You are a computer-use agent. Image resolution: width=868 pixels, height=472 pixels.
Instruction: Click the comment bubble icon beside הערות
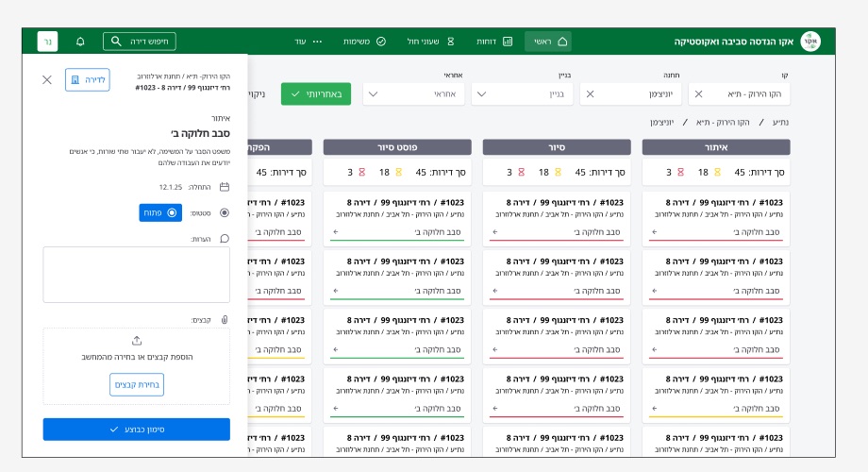[225, 239]
